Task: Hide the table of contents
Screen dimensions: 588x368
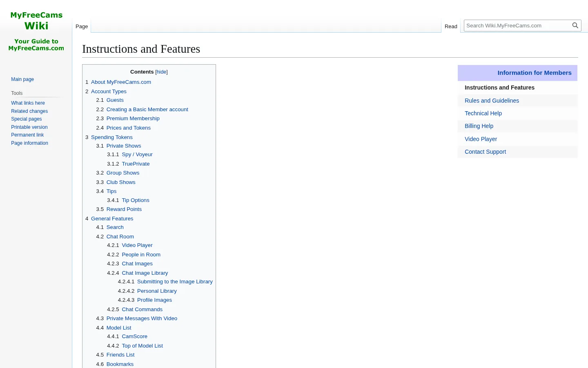Action: pos(162,72)
